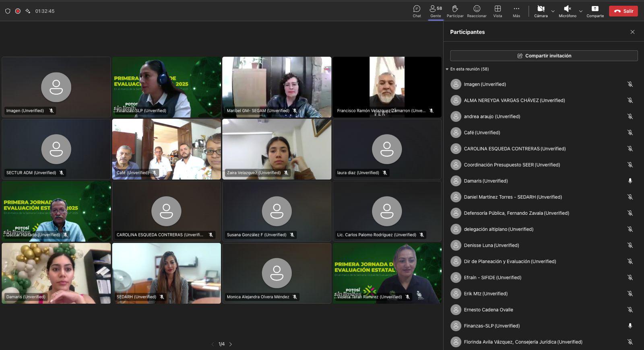Viewport: 644px width, 350px height.
Task: Collapse the 'En esta reunión (58)' list
Action: pyautogui.click(x=447, y=69)
